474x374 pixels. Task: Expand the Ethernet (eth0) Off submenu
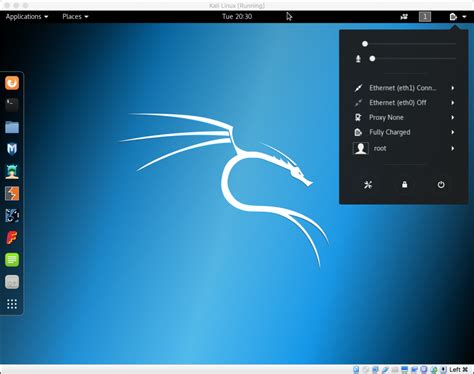click(404, 103)
